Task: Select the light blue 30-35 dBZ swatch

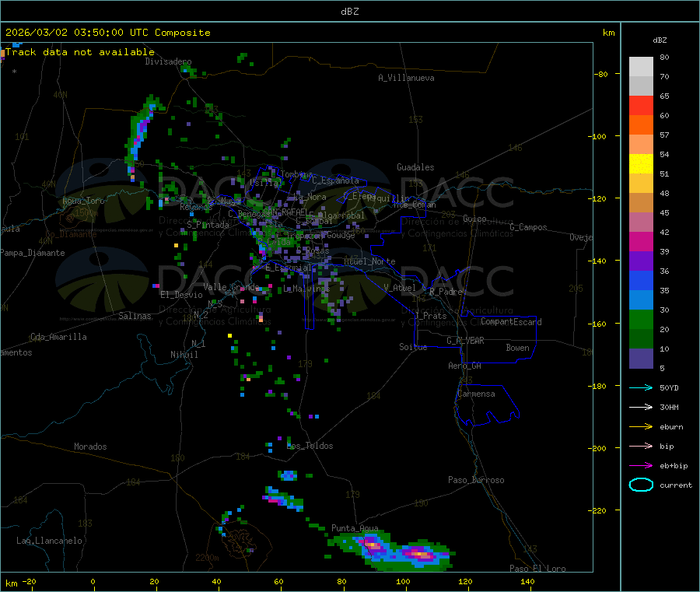Action: coord(641,300)
